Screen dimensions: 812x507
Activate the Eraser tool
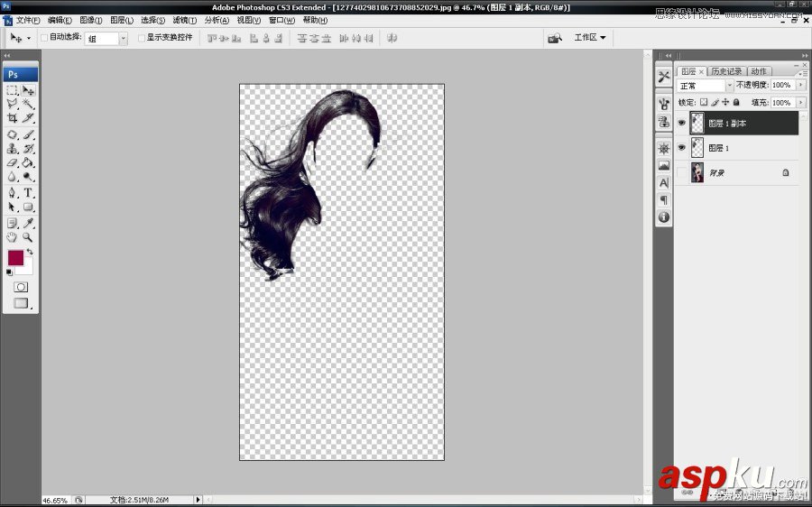coord(13,163)
